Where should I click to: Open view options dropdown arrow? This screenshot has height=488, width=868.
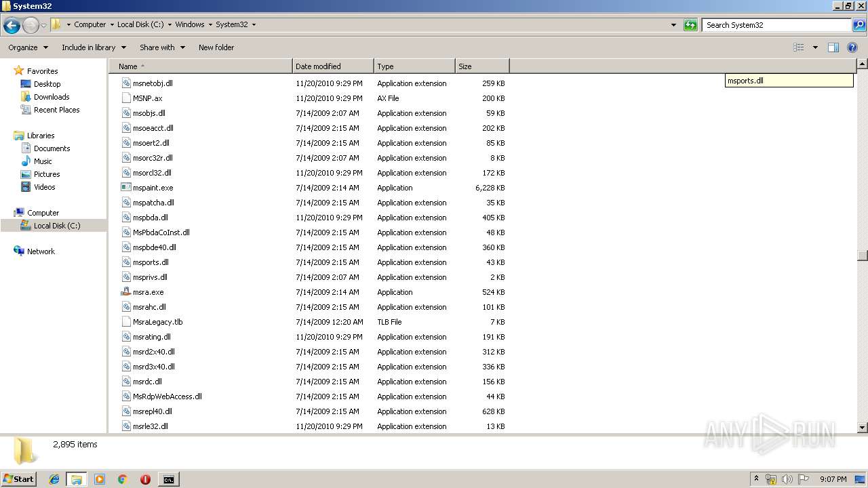coord(815,47)
